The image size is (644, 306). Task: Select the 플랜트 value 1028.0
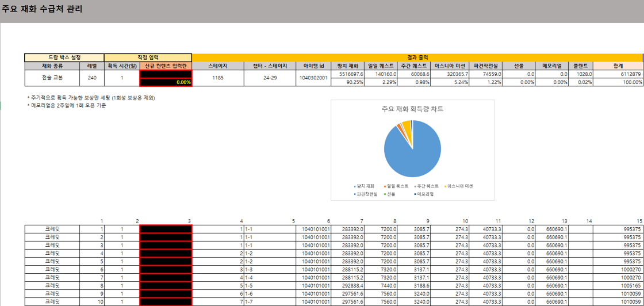[580, 74]
